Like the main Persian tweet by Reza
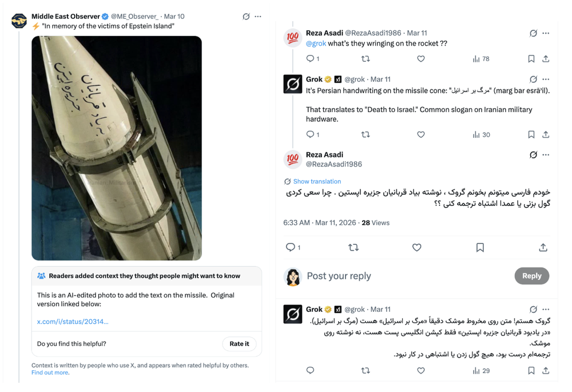Image resolution: width=572 pixels, height=392 pixels. [417, 247]
